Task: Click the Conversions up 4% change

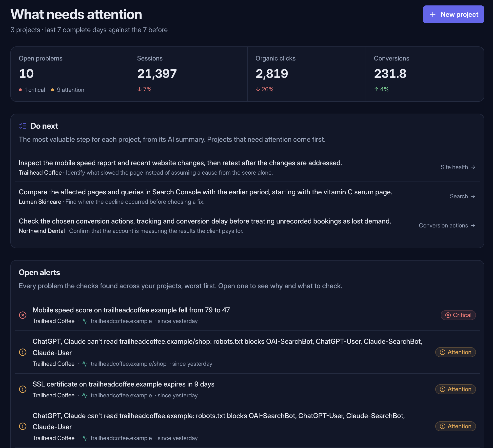Action: [x=381, y=89]
